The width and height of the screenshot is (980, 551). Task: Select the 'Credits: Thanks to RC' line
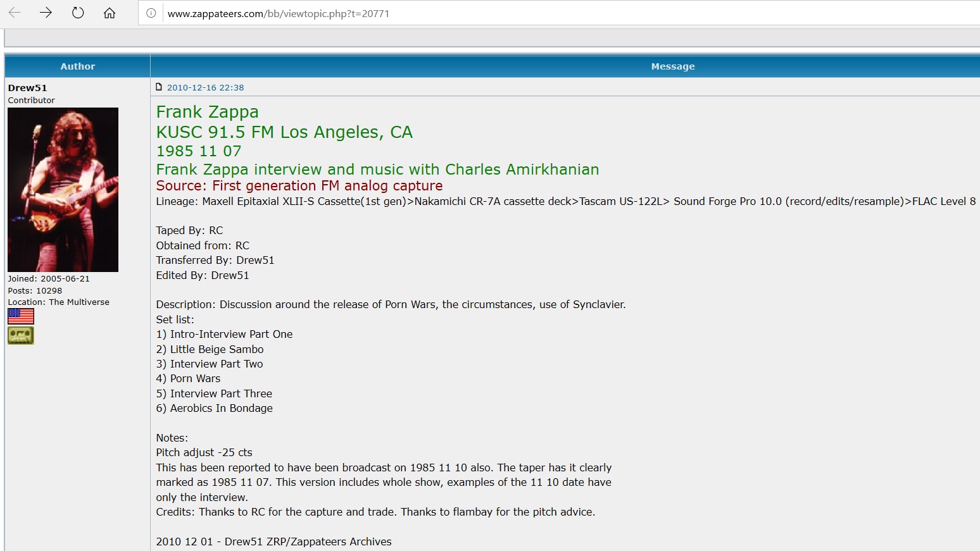tap(375, 512)
